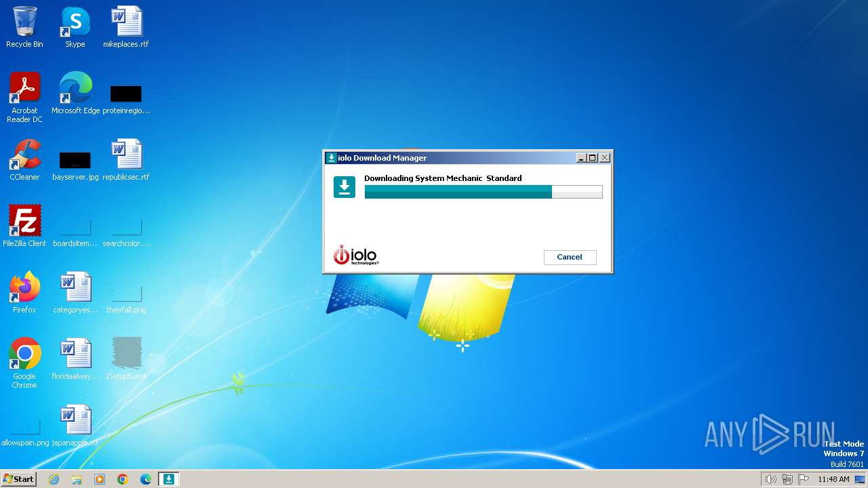The height and width of the screenshot is (488, 868).
Task: Open Edge from the taskbar
Action: [146, 479]
